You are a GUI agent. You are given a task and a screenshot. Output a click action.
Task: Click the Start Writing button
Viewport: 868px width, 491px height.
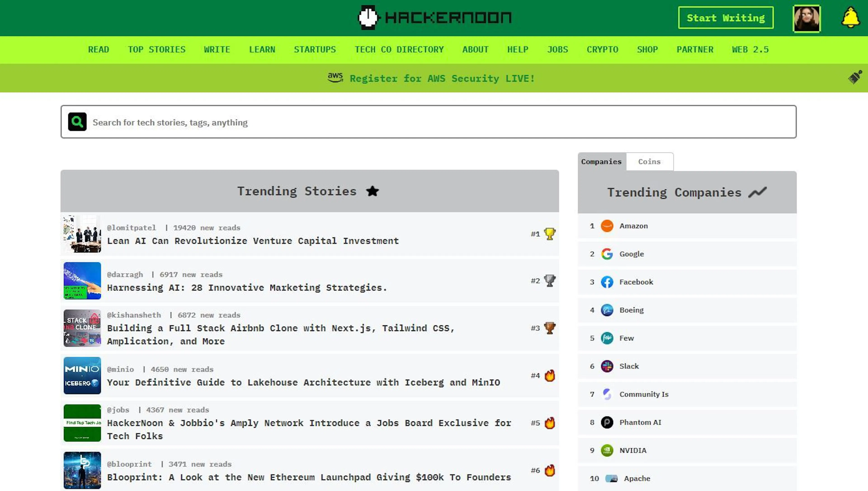726,18
